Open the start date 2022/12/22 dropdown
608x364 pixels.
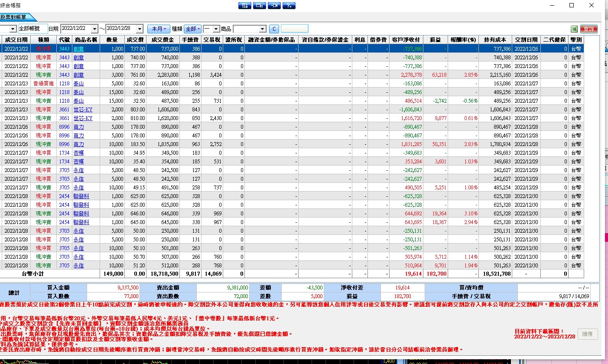[94, 29]
